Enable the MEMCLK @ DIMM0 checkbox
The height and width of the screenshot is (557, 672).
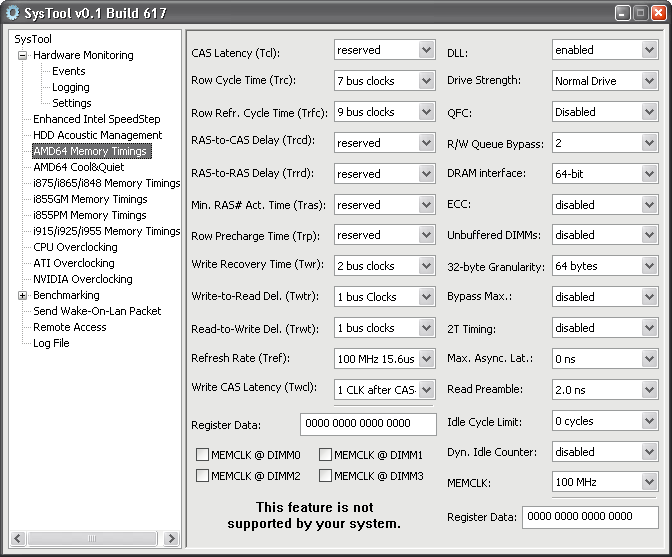[x=203, y=455]
